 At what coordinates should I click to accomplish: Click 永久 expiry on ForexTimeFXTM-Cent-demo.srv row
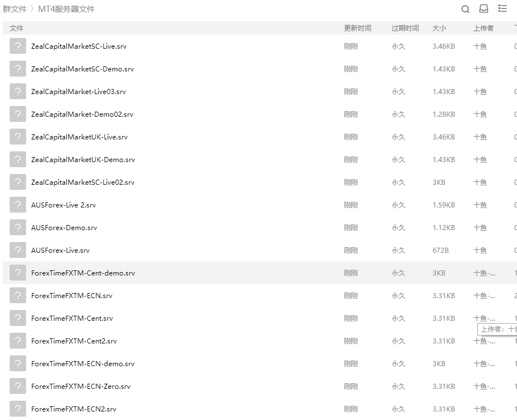click(x=399, y=273)
